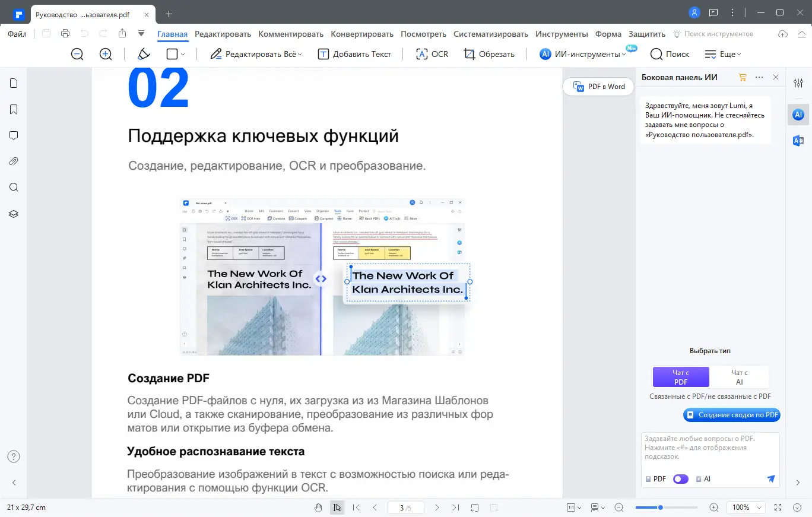Select the Чат с PDF option
Screen dimensions: 812x517
click(x=681, y=377)
